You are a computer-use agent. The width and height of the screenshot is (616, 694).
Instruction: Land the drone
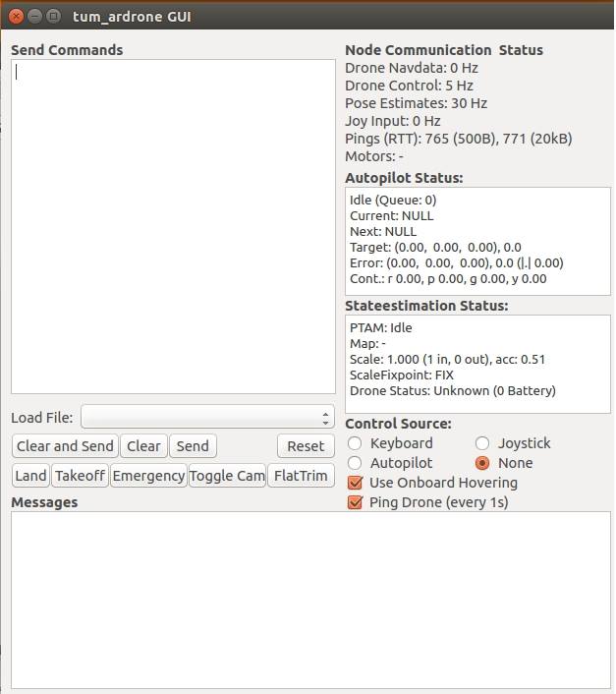tap(30, 476)
